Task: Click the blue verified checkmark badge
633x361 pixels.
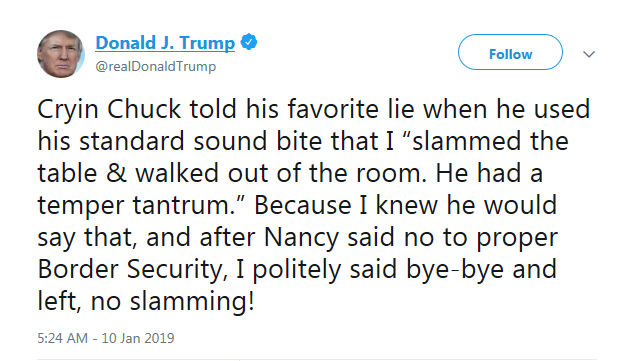Action: (x=249, y=42)
